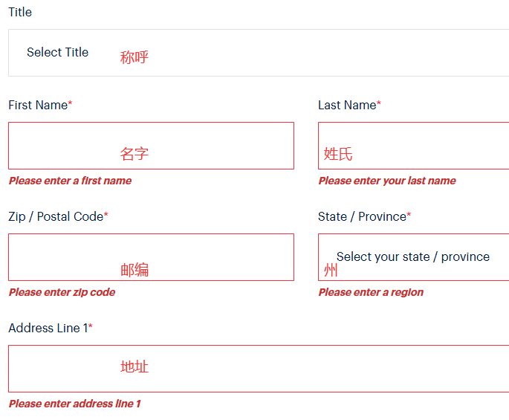Image resolution: width=509 pixels, height=420 pixels.
Task: Click the 'Please enter address line 1' error
Action: coord(74,404)
